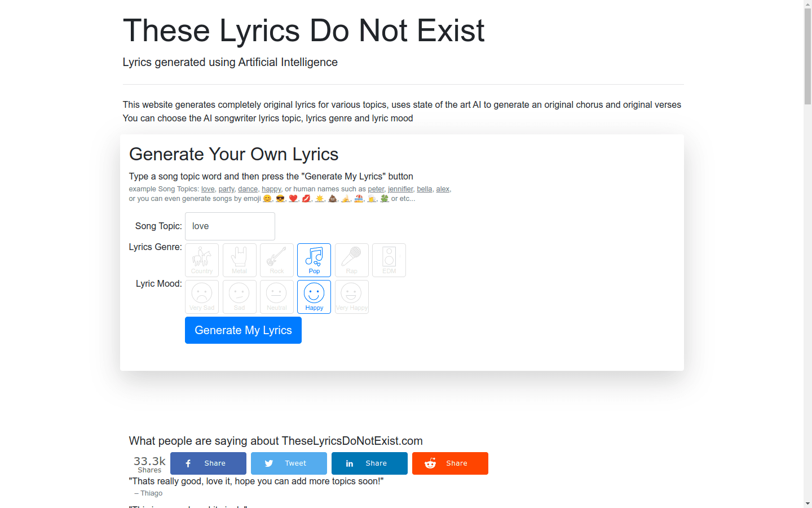This screenshot has height=508, width=812.
Task: Select the Very Sad mood face
Action: coord(202,296)
